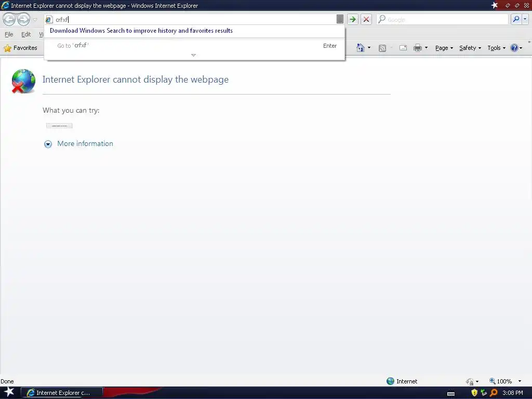
Task: Expand the command bar overflow chevron
Action: pos(529,42)
